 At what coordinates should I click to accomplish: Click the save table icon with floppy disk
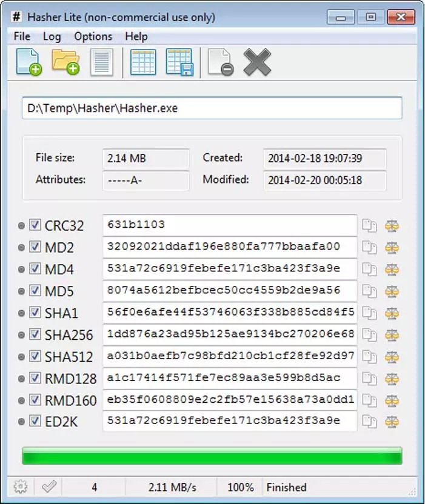pyautogui.click(x=180, y=62)
